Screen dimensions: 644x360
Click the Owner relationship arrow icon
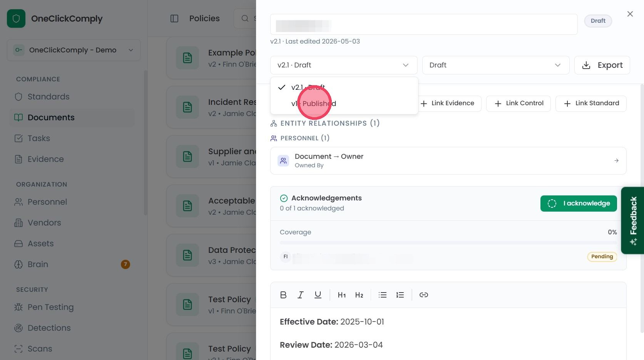point(616,161)
